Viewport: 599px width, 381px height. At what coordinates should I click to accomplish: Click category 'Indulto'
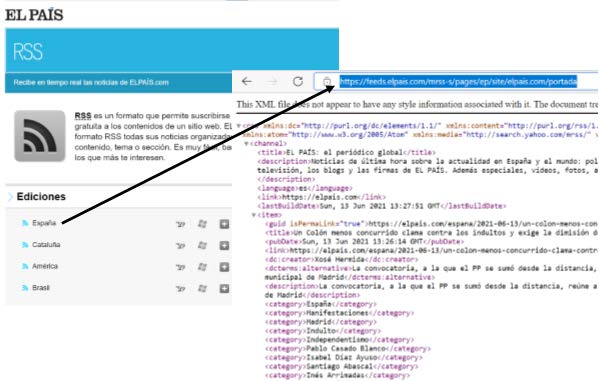tap(321, 331)
